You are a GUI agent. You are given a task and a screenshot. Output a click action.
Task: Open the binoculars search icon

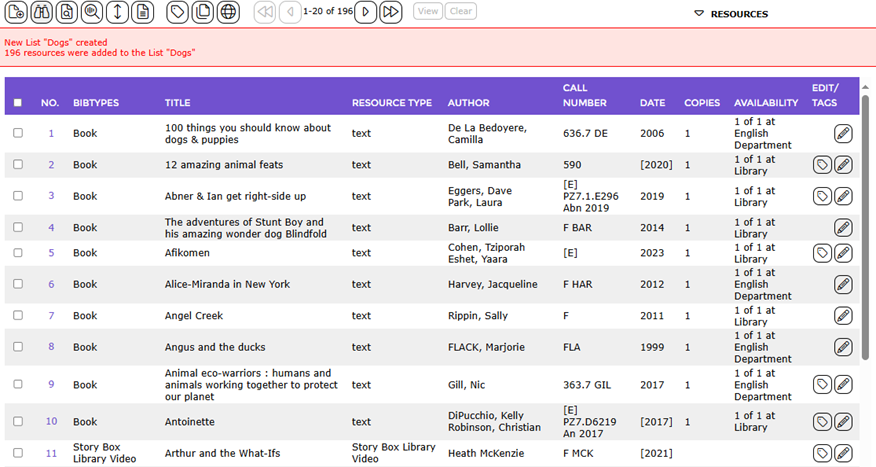click(x=41, y=12)
